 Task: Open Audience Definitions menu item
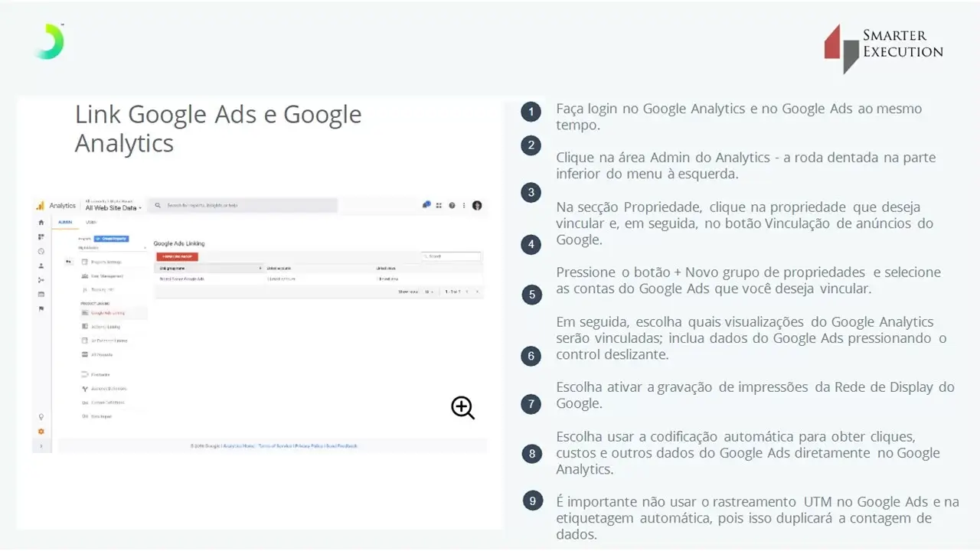pyautogui.click(x=103, y=389)
